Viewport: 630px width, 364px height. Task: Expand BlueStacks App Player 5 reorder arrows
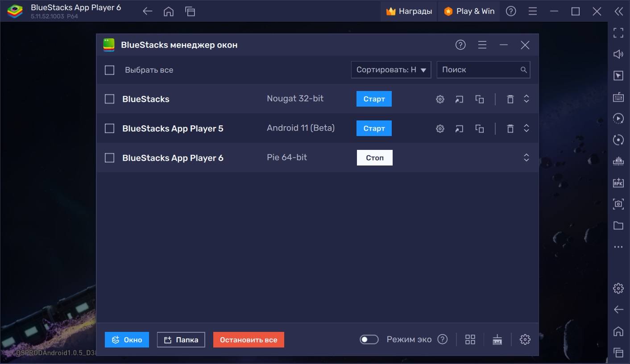coord(526,128)
